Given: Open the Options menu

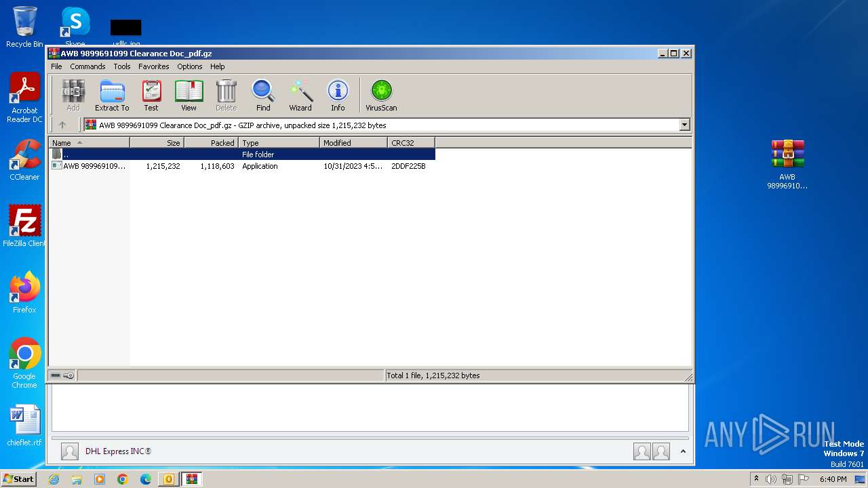Looking at the screenshot, I should point(190,66).
